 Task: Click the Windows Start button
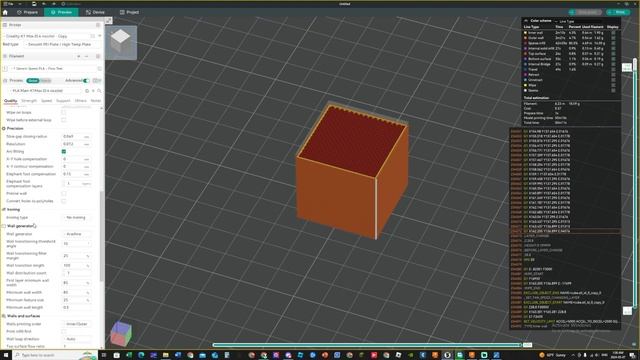pyautogui.click(x=6, y=355)
